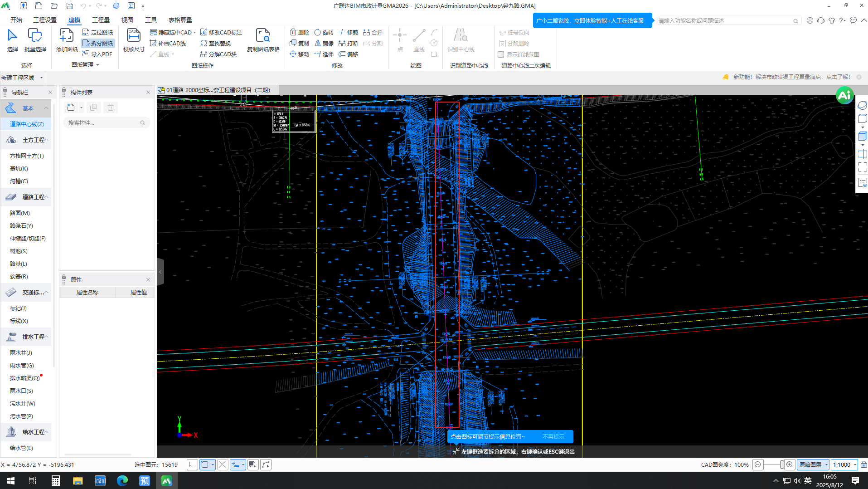Screen dimensions: 868x489
Task: Collapse the 土方工程 section
Action: tap(46, 140)
